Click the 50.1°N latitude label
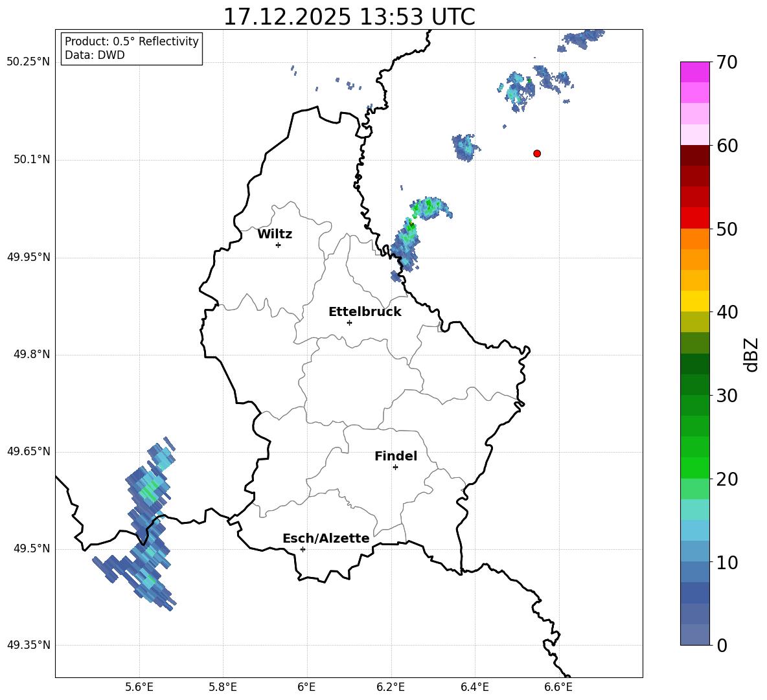 click(31, 160)
